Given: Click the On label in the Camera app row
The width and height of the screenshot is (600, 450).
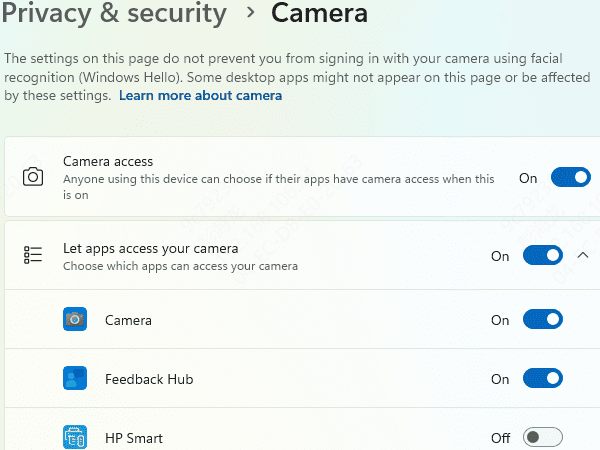Looking at the screenshot, I should [x=500, y=320].
